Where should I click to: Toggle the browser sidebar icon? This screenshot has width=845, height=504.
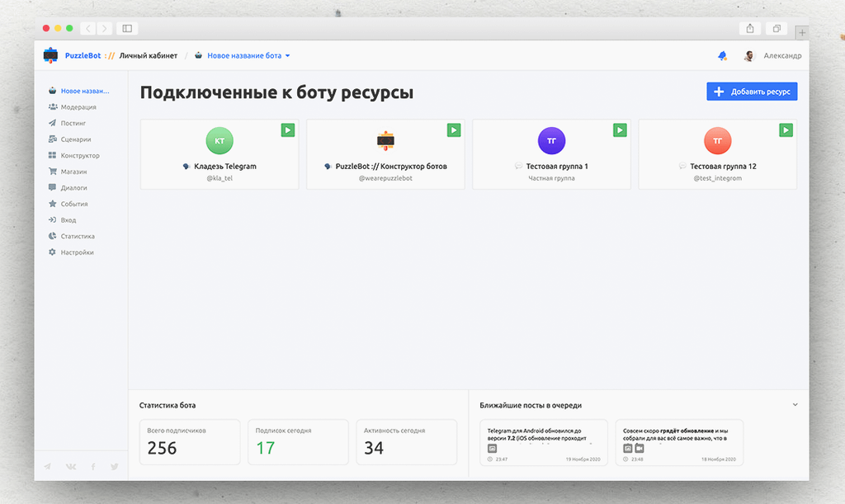(127, 29)
